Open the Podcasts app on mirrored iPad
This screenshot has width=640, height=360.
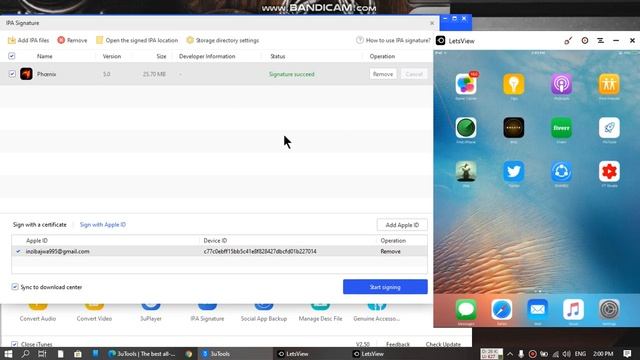562,84
